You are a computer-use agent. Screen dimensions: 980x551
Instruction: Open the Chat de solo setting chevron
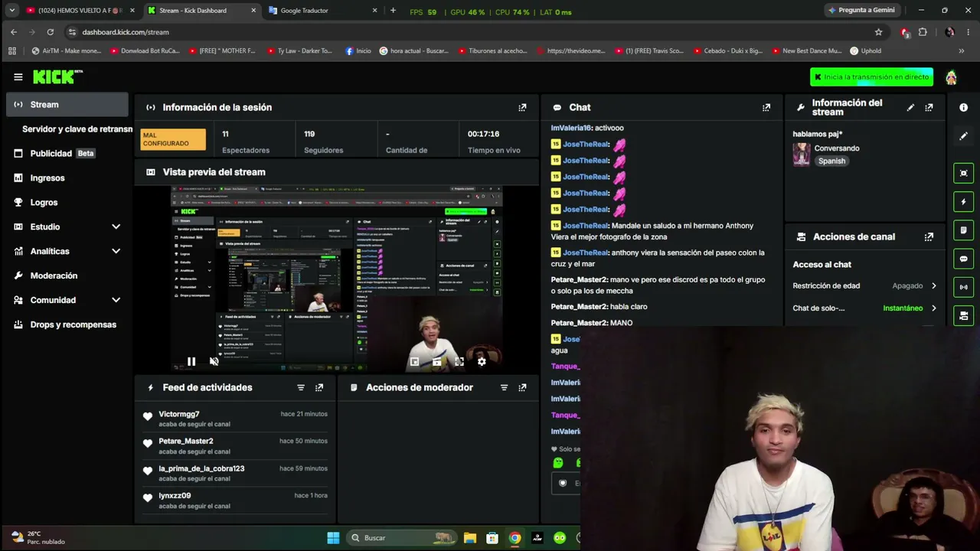(x=933, y=308)
